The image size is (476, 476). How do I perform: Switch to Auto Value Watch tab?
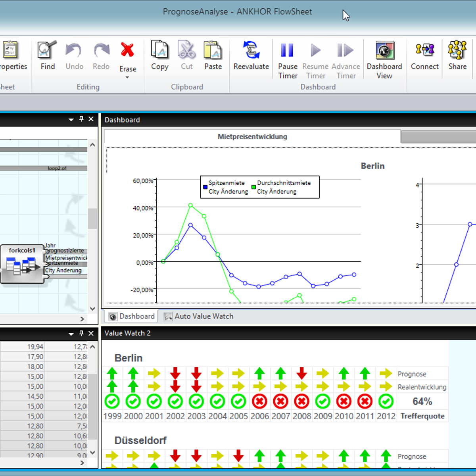point(199,316)
